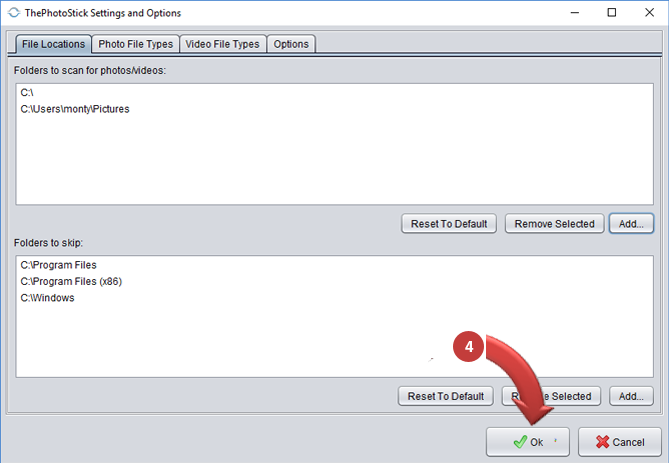Open the Photo File Types tab
Viewport: 669px width, 463px height.
coord(136,44)
